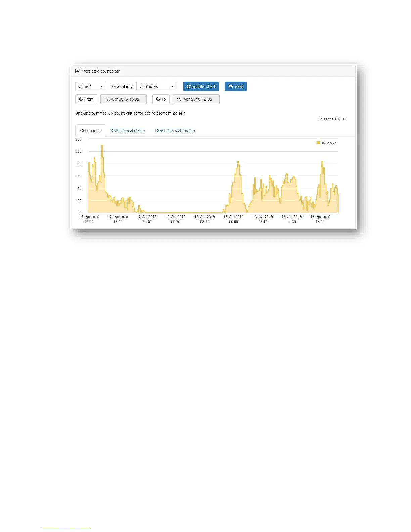The width and height of the screenshot is (411, 532).
Task: Click the x-axis label 13. Apr 2016 06:00
Action: click(234, 219)
